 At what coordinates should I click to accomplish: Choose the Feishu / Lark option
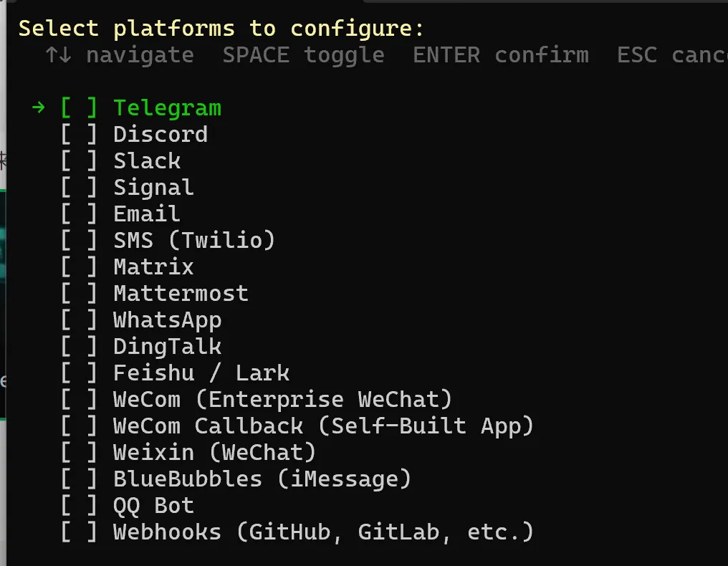point(201,373)
